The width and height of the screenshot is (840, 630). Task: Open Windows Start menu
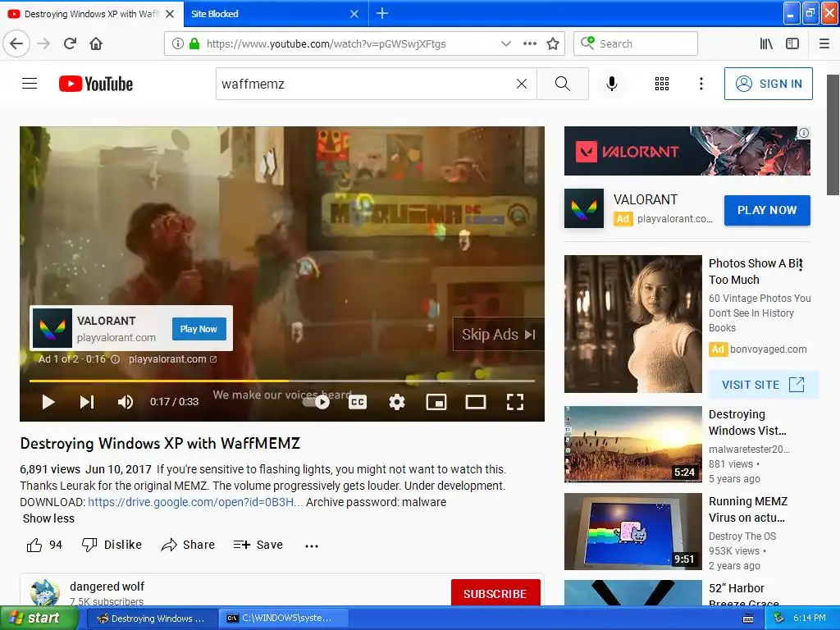point(38,619)
